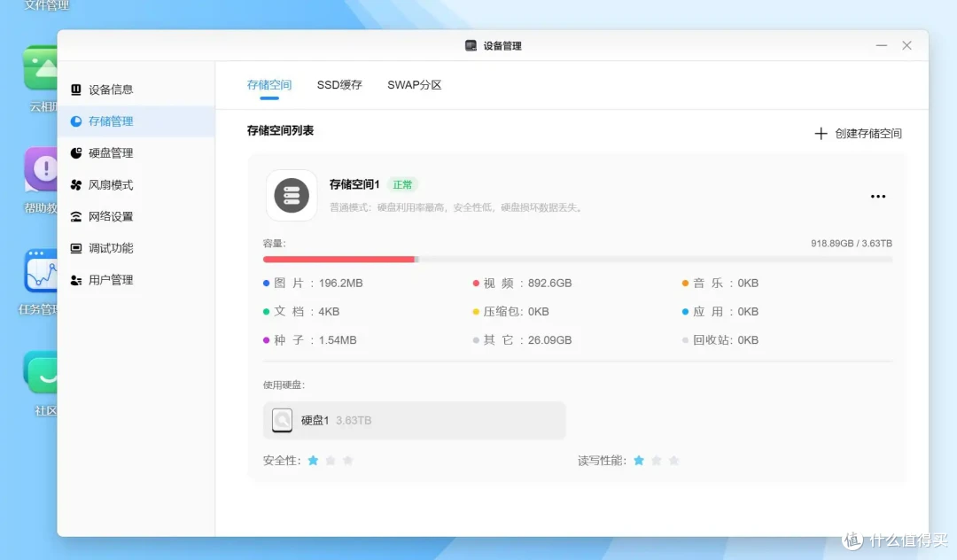Click the 图片 196.2MB entry
957x560 pixels.
[313, 283]
